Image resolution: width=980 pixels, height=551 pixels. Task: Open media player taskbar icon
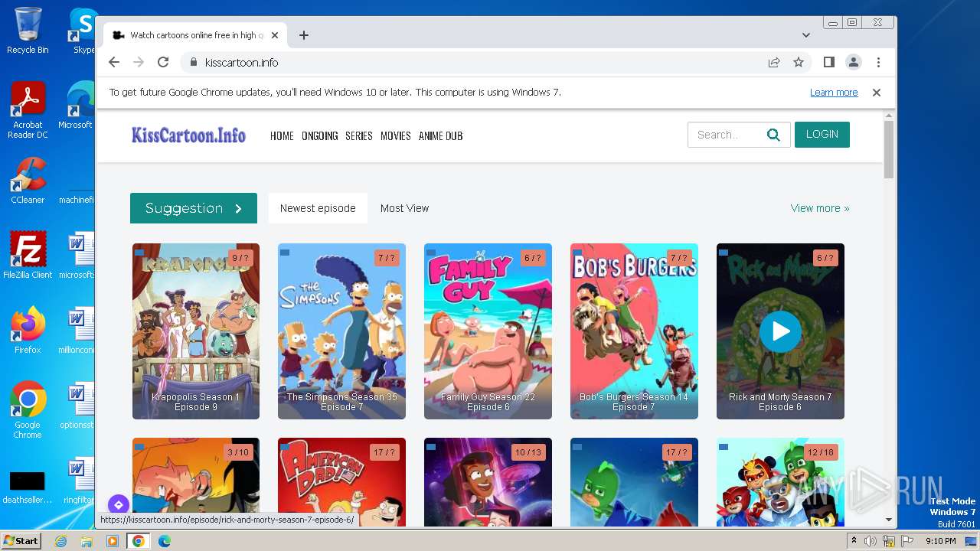[x=113, y=541]
